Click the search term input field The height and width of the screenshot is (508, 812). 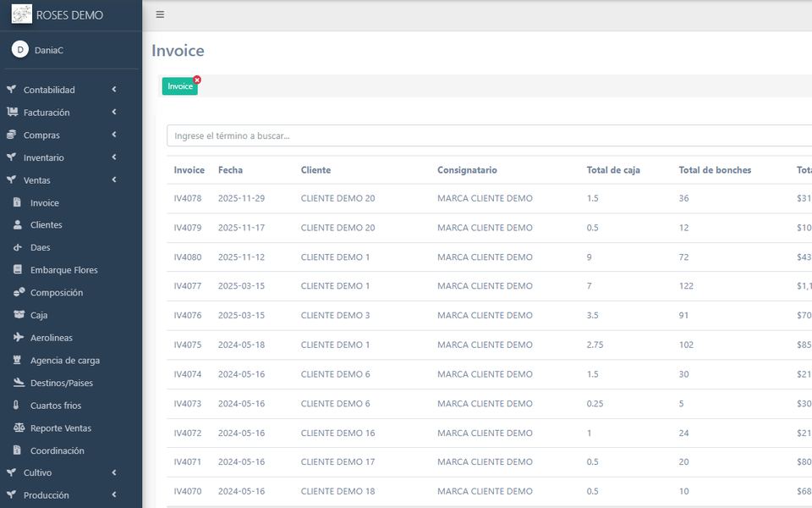coord(489,135)
